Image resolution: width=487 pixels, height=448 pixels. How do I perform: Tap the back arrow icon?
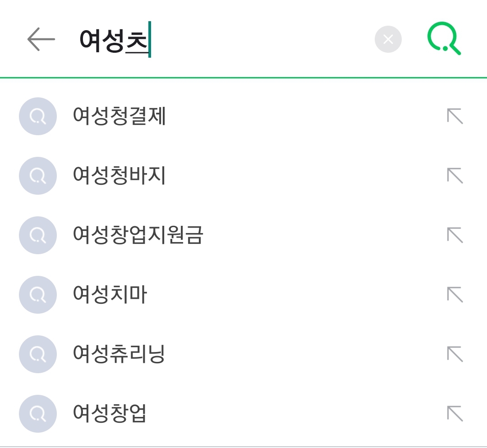click(x=41, y=40)
